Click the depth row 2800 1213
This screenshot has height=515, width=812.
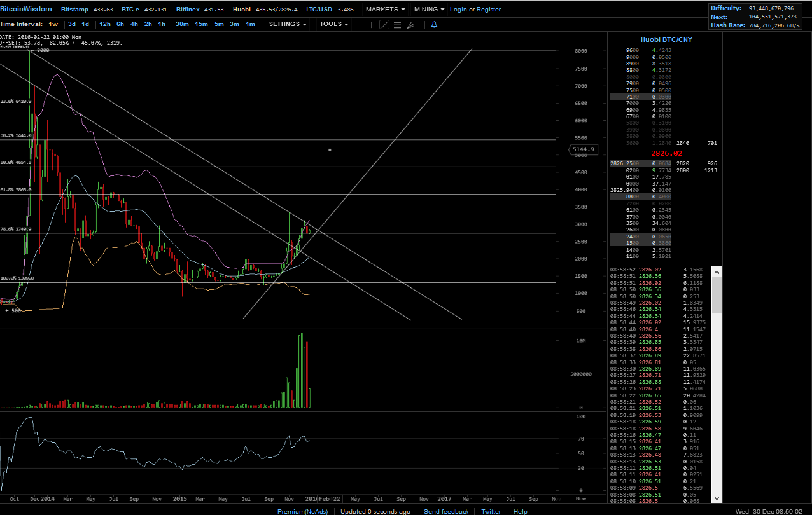696,170
